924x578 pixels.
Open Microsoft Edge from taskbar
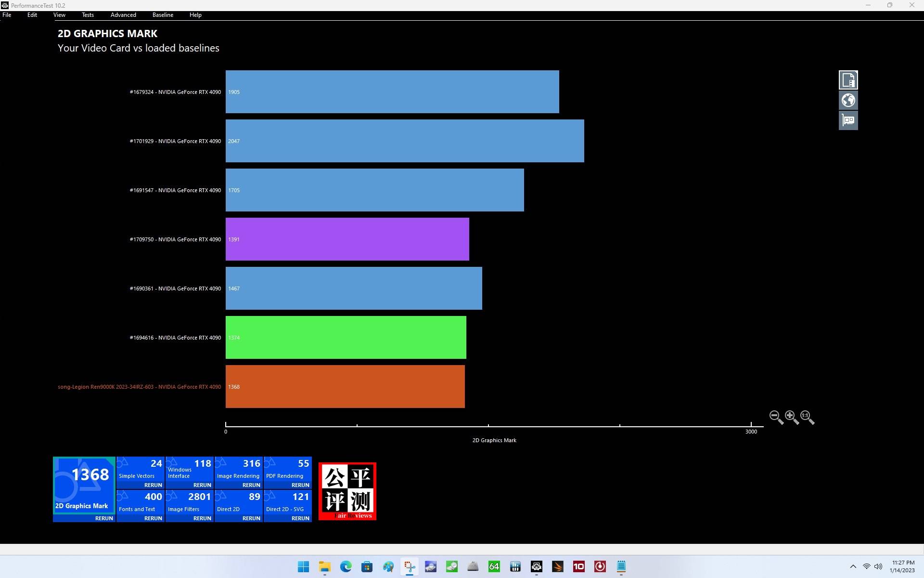(x=346, y=566)
